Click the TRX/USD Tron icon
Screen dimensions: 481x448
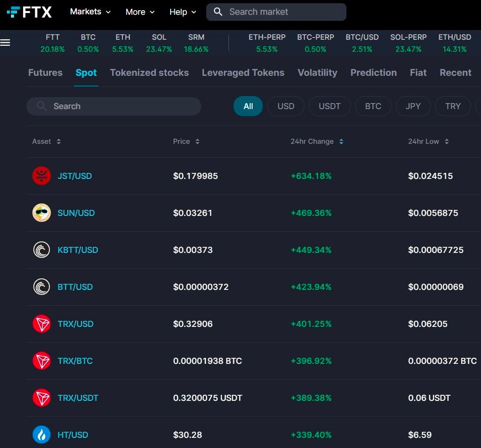[x=42, y=324]
